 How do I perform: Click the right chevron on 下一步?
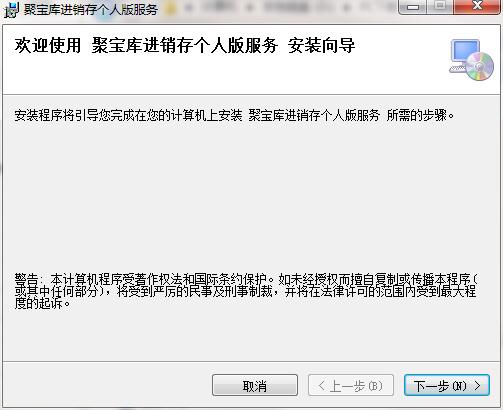click(478, 386)
